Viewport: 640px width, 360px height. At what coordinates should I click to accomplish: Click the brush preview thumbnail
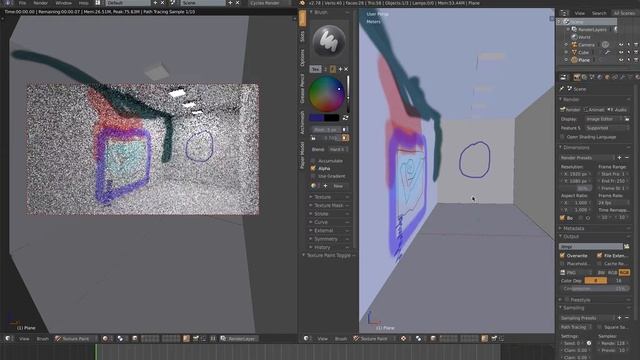pos(329,41)
